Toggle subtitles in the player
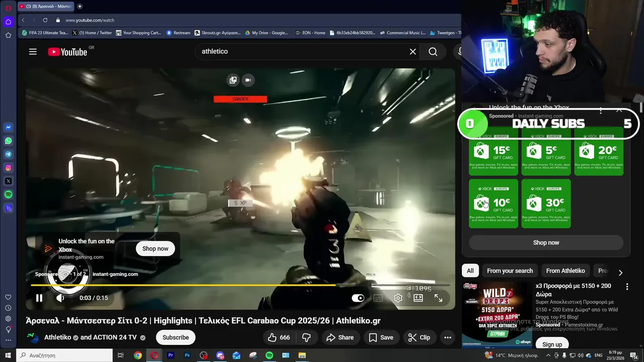The width and height of the screenshot is (644, 362). point(378,298)
